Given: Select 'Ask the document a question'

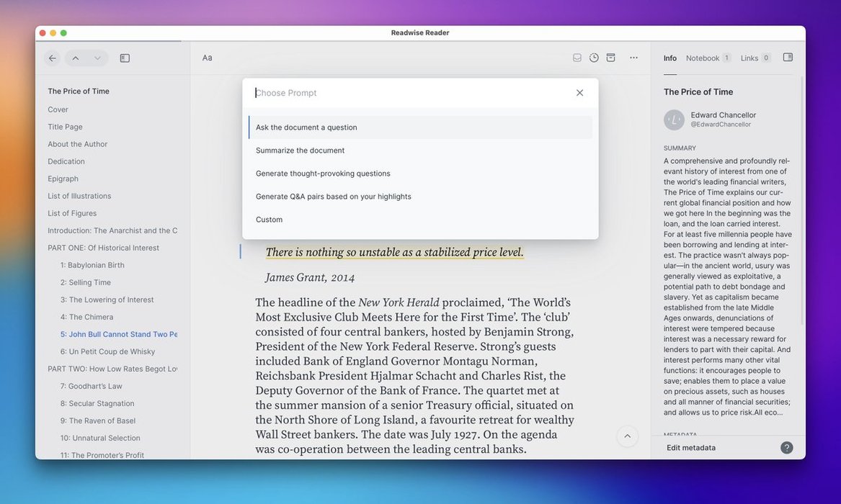Looking at the screenshot, I should coord(421,127).
